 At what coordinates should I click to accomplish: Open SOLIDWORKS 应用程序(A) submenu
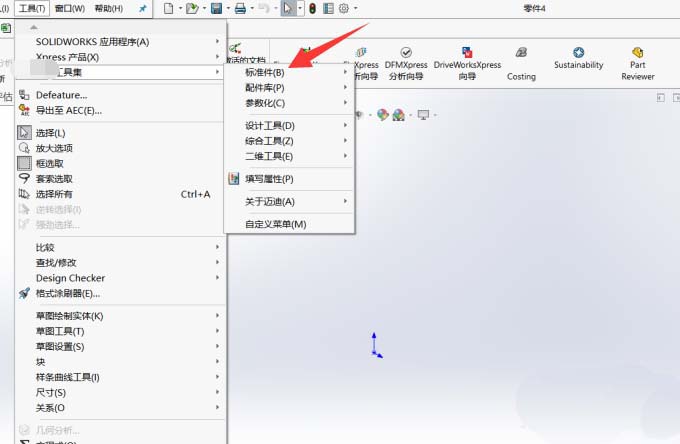coord(121,42)
